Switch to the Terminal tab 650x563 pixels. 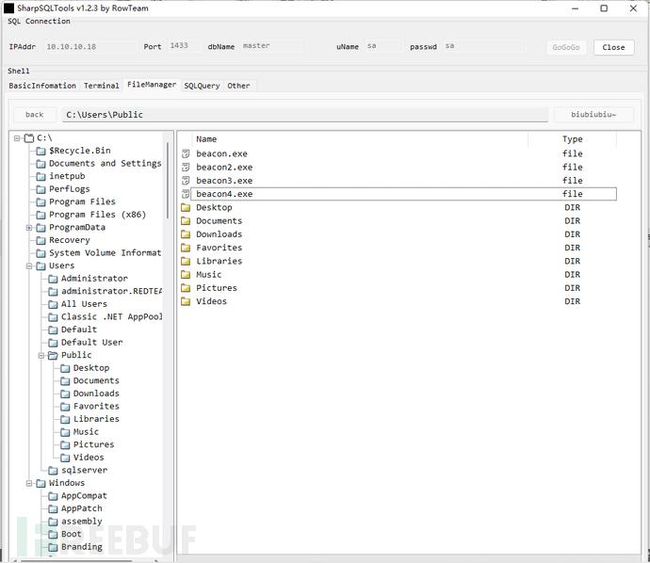(x=101, y=86)
